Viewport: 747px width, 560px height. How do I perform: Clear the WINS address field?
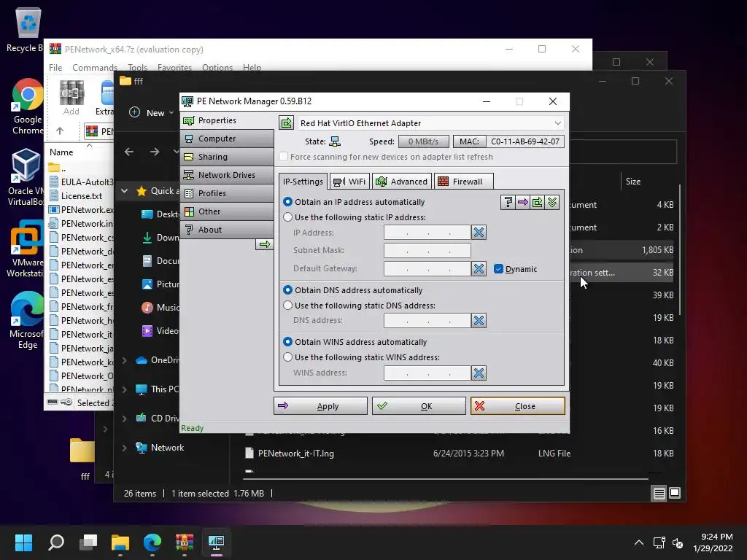coord(479,373)
